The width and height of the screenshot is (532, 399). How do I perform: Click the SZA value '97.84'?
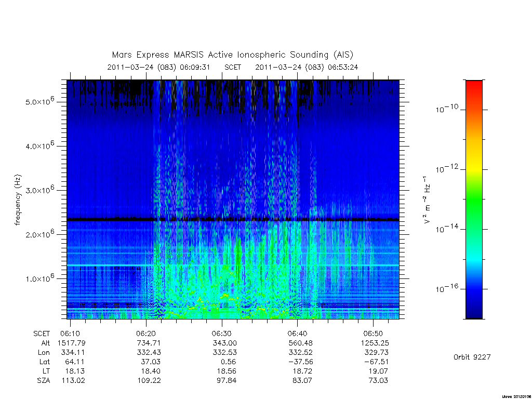pos(227,381)
